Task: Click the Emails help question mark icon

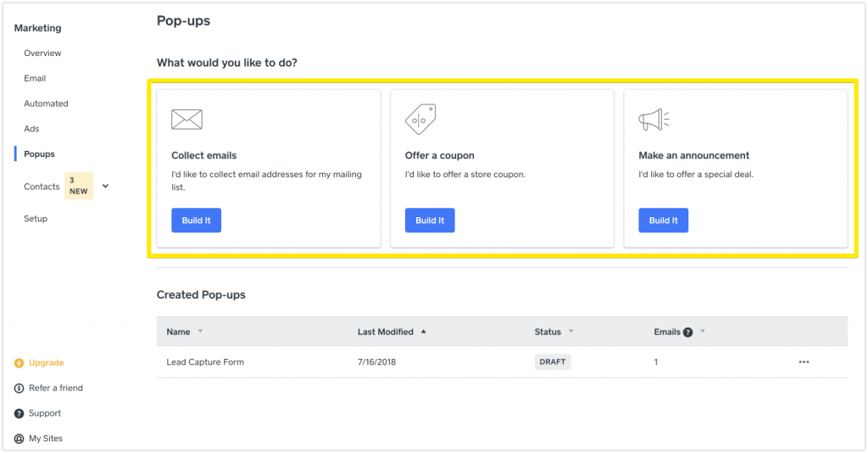Action: point(688,332)
